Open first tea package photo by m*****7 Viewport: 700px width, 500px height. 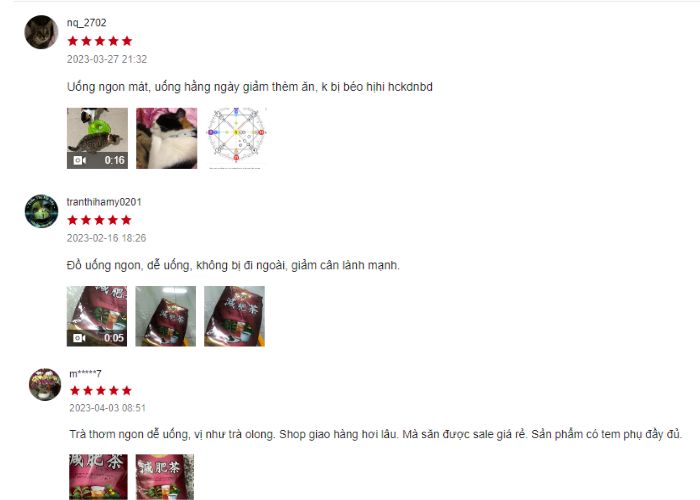(x=98, y=477)
